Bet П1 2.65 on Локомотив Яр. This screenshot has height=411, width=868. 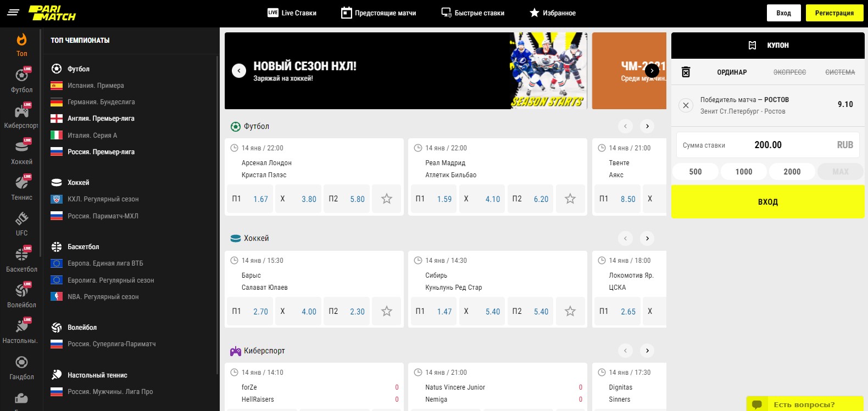[x=617, y=311]
